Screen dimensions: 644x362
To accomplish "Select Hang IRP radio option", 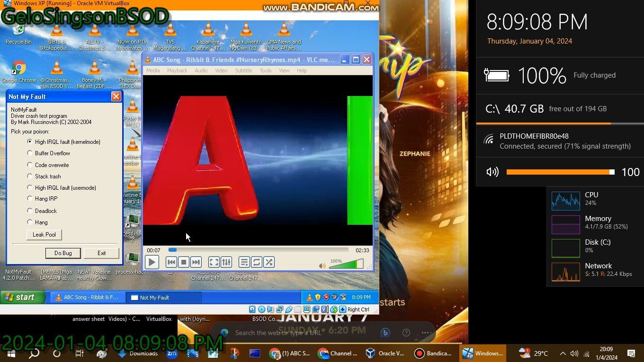I will (x=43, y=199).
